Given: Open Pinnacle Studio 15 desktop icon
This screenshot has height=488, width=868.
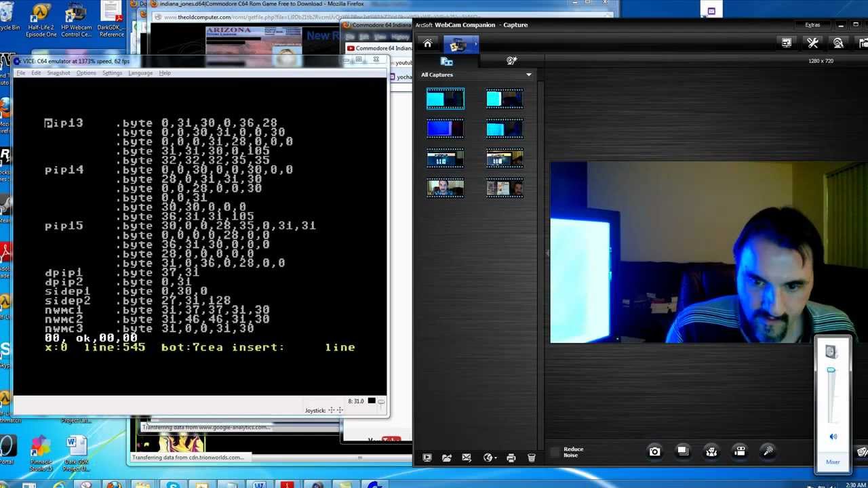Looking at the screenshot, I should coord(41,454).
